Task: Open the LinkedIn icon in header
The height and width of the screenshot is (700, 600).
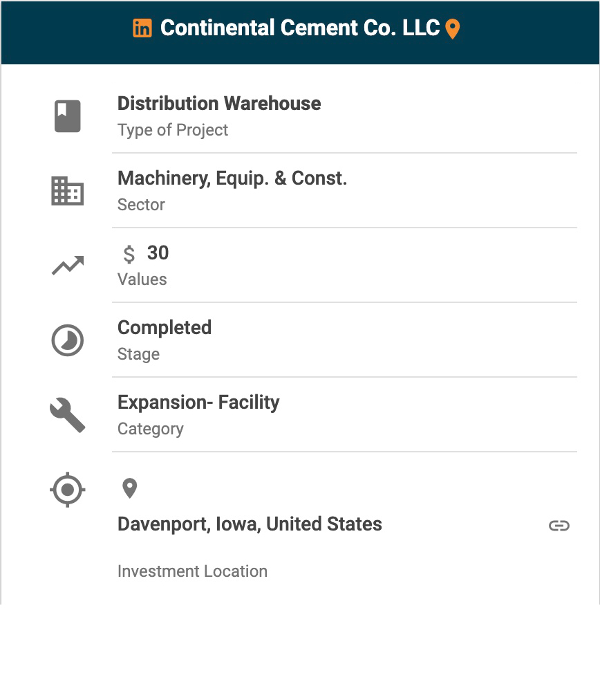Action: 142,28
